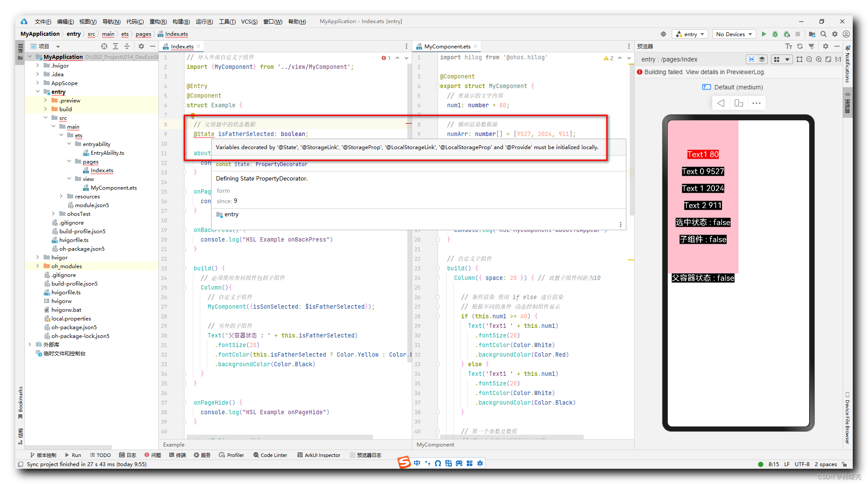Open the Profiler tool window

[x=232, y=455]
